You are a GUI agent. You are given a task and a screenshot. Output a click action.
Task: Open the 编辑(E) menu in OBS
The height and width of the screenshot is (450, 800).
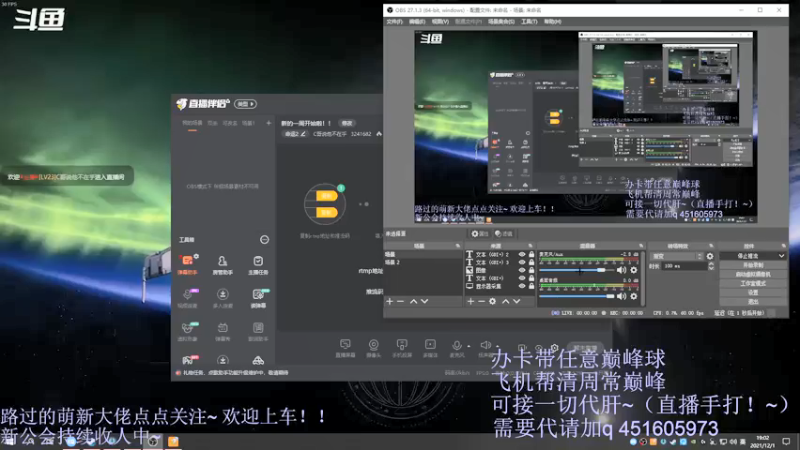tap(417, 21)
